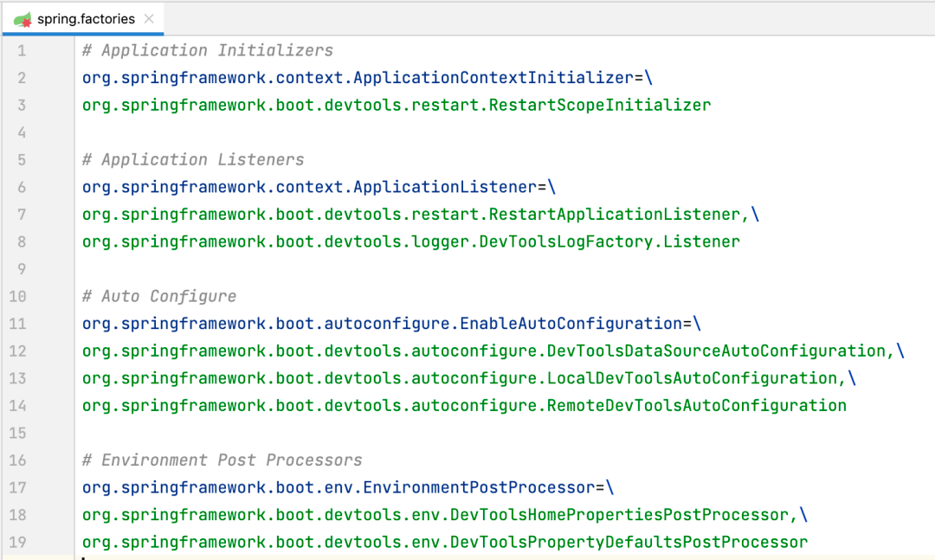This screenshot has height=560, width=935.
Task: Click the '# Application Listeners' comment line
Action: (193, 160)
